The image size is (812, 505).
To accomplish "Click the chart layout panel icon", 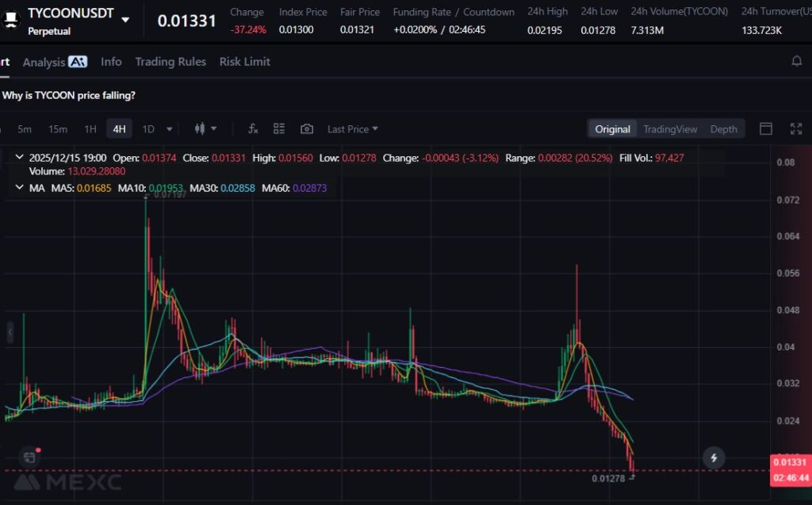I will [x=766, y=129].
